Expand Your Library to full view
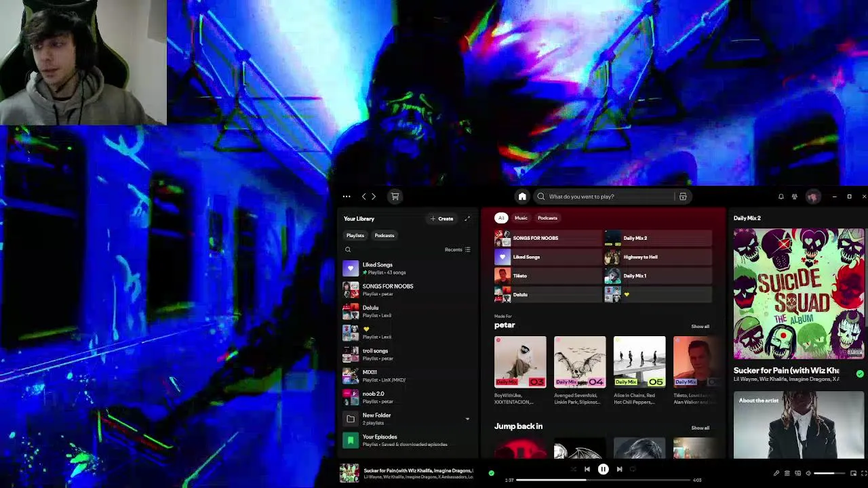This screenshot has width=868, height=488. 467,218
